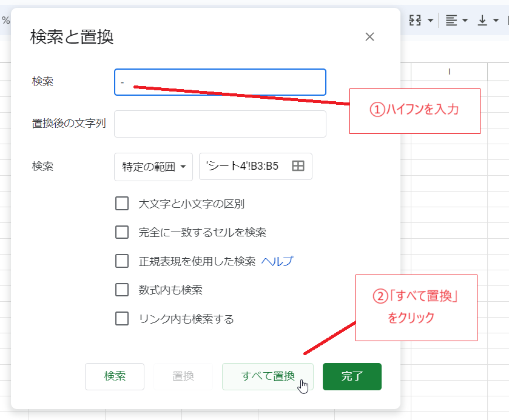Click the percent format toolbar icon
The height and width of the screenshot is (420, 509).
pos(5,21)
